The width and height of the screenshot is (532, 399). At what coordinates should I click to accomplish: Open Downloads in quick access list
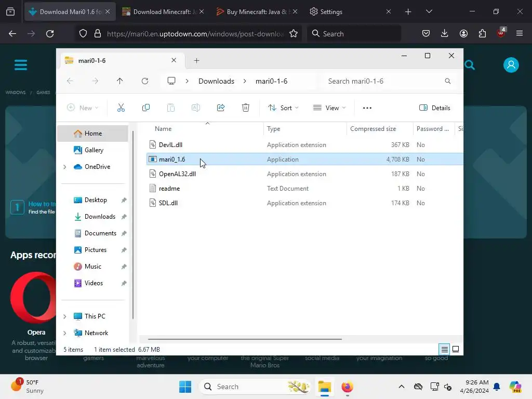tap(92, 217)
